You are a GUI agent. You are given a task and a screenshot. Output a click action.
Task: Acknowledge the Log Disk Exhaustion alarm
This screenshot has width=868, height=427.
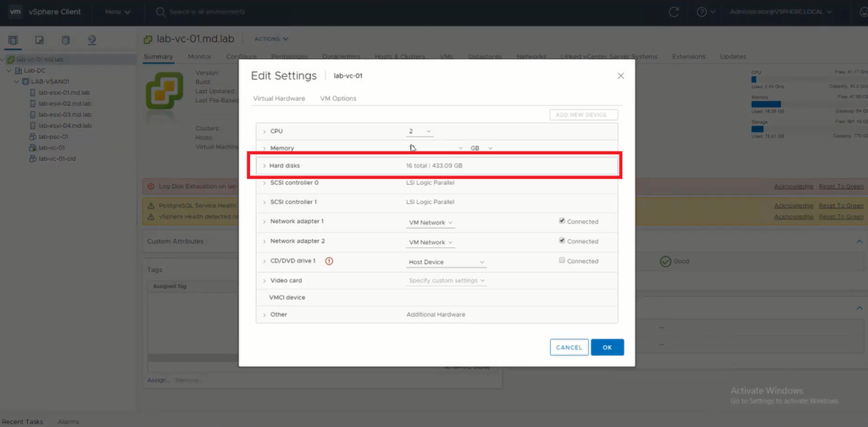click(x=793, y=186)
